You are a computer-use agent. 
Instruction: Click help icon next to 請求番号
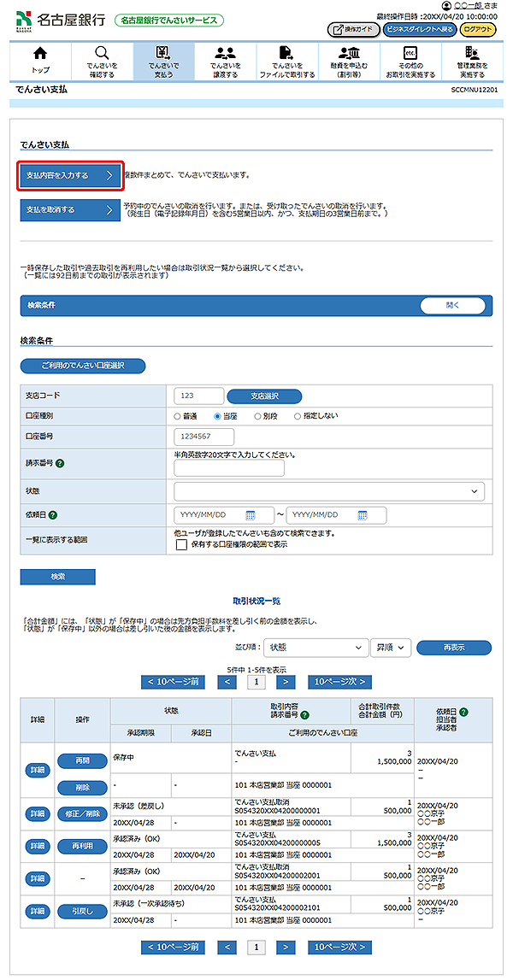(61, 464)
